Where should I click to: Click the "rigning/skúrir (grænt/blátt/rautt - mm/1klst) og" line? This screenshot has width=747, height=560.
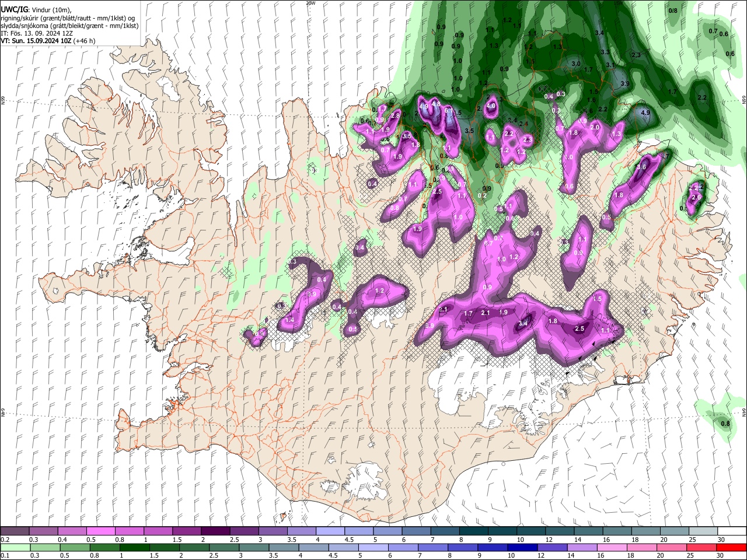coord(68,18)
